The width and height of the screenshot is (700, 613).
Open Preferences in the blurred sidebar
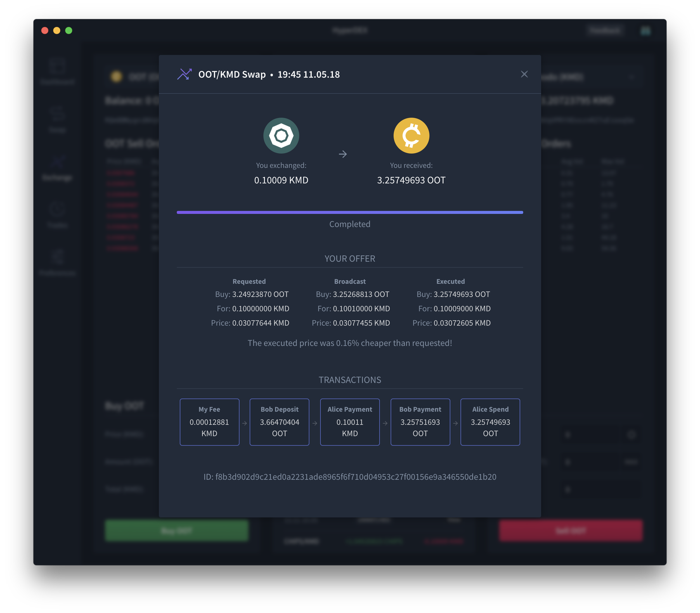57,263
